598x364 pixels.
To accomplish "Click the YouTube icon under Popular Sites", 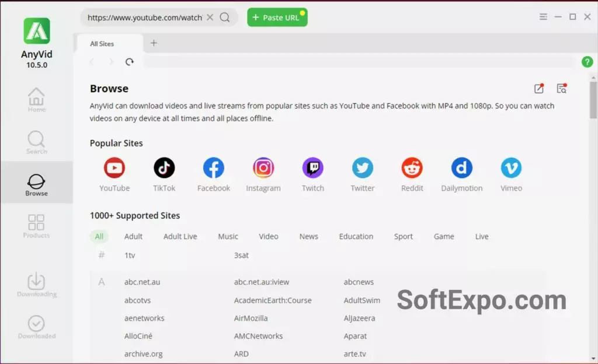I will (x=114, y=167).
